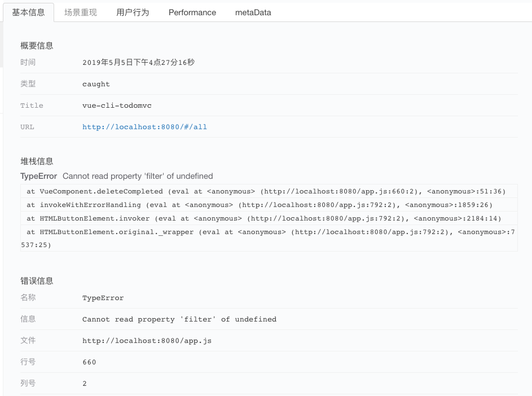The image size is (532, 396).
Task: Click the 'caught' type value
Action: point(96,84)
